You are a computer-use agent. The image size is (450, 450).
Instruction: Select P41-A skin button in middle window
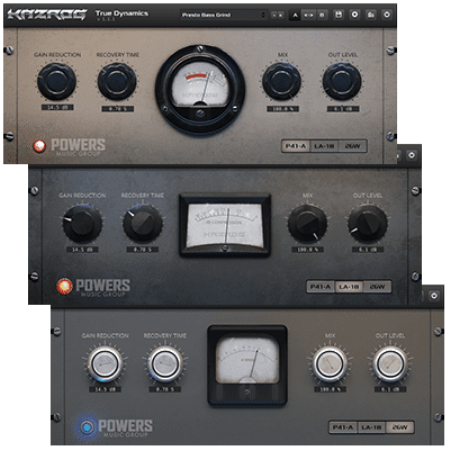(x=320, y=287)
